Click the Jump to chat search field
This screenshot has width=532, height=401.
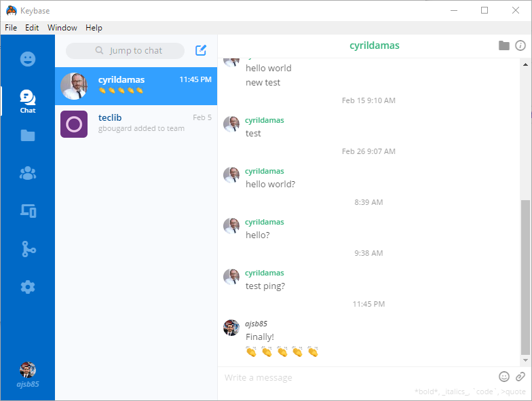(125, 50)
